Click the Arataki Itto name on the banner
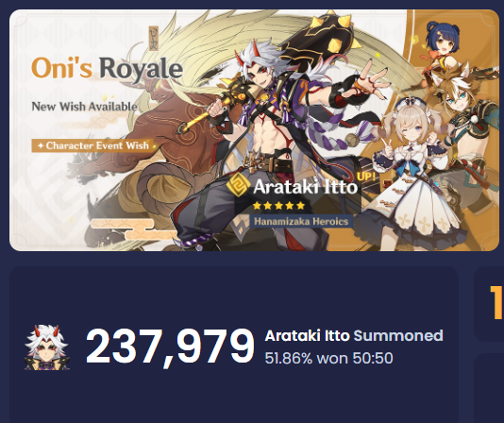Screen dimensions: 504x423 pos(305,187)
